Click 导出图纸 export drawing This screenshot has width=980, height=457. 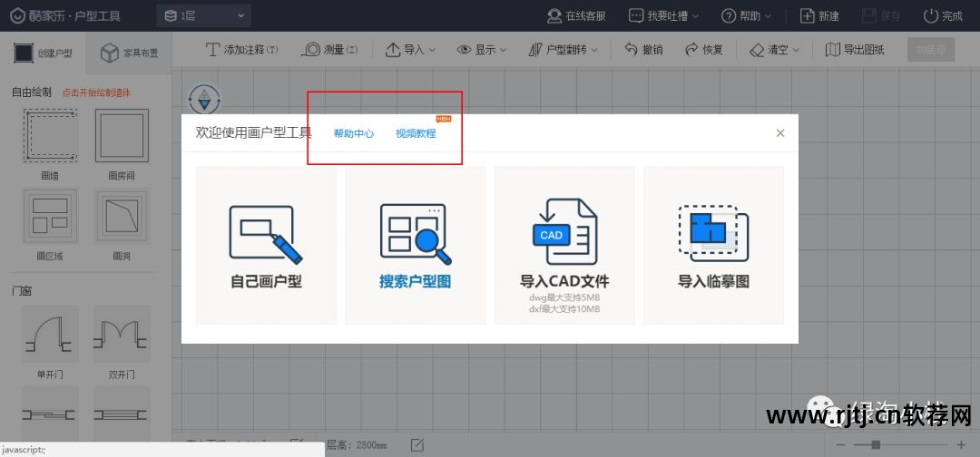point(855,50)
